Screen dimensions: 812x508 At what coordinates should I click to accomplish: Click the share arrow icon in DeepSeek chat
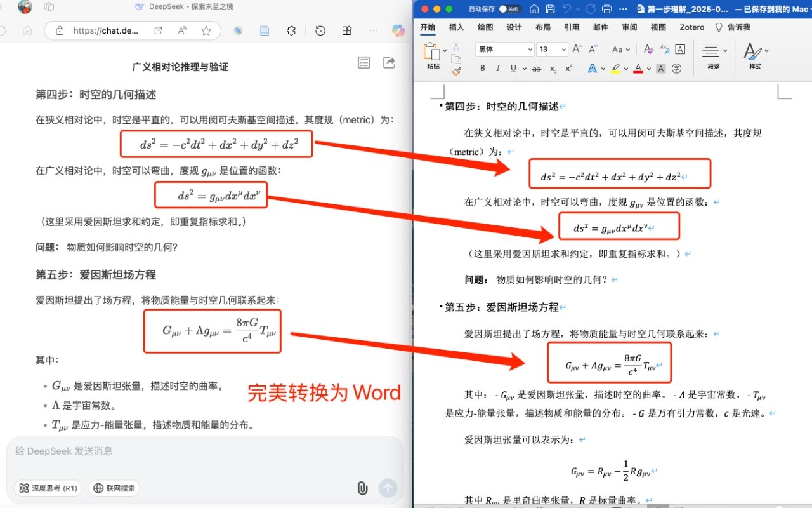389,62
